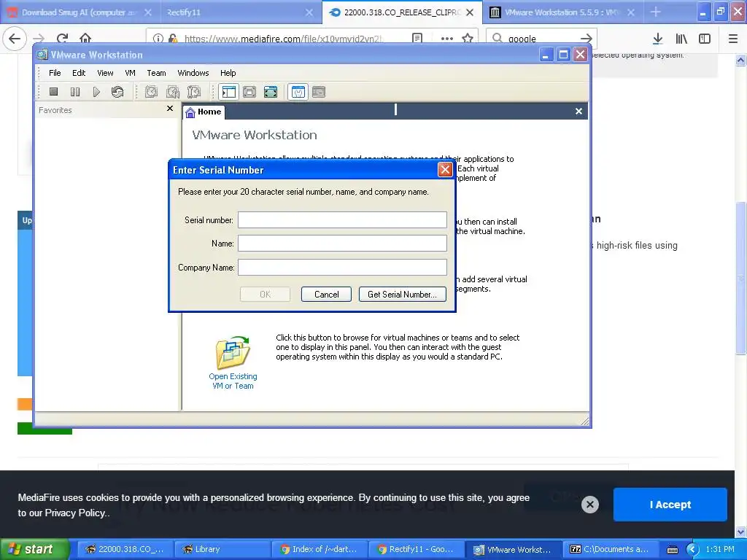Click the Company Name input field
The image size is (747, 560).
coord(342,267)
